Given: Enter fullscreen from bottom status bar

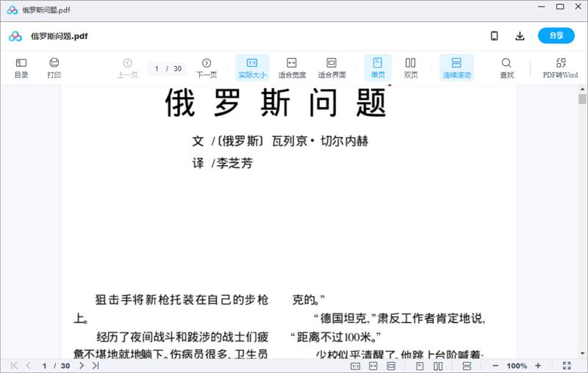Looking at the screenshot, I should click(567, 366).
